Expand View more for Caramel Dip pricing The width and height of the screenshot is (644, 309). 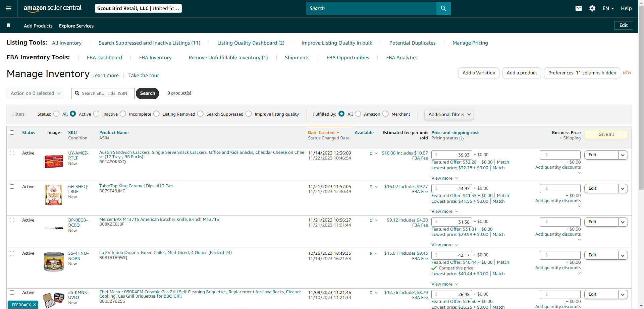pos(444,211)
